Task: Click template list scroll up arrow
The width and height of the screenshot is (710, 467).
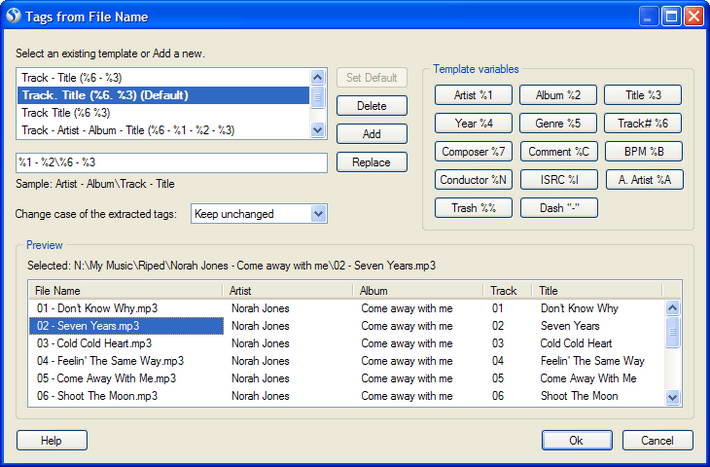Action: (318, 77)
